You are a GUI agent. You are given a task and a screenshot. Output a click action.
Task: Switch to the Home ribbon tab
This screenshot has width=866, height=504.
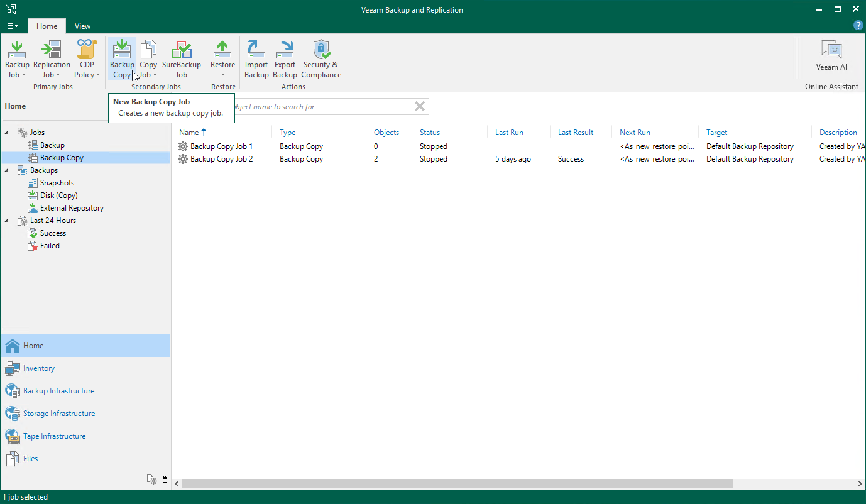coord(47,26)
